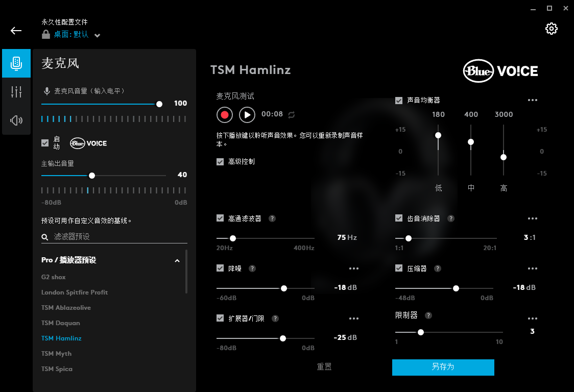Expand the desktop profile dropdown arrow
Screen dimensions: 574x392
click(97, 36)
